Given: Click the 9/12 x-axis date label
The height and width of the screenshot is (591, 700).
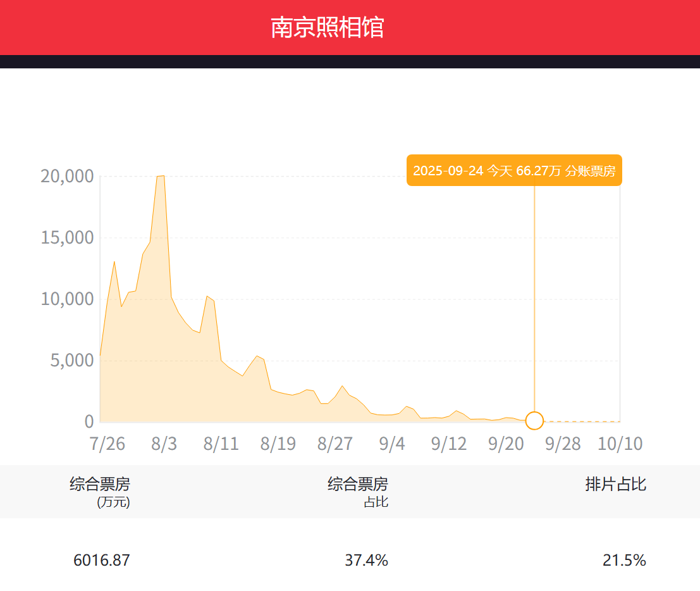Looking at the screenshot, I should 449,444.
